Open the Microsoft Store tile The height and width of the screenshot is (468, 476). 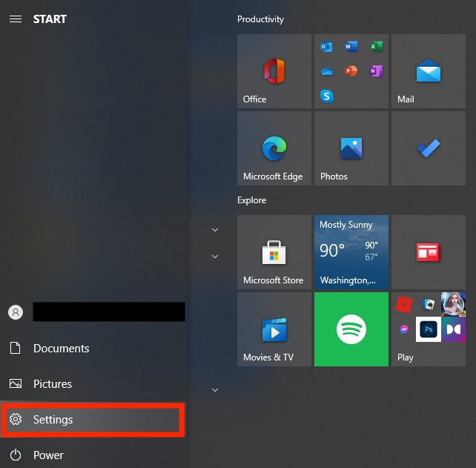pyautogui.click(x=274, y=252)
